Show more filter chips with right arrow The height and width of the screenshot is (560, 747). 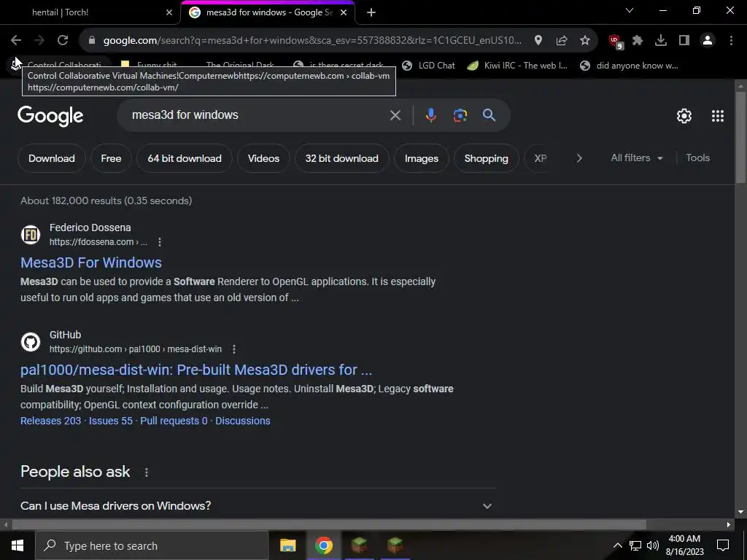point(579,158)
